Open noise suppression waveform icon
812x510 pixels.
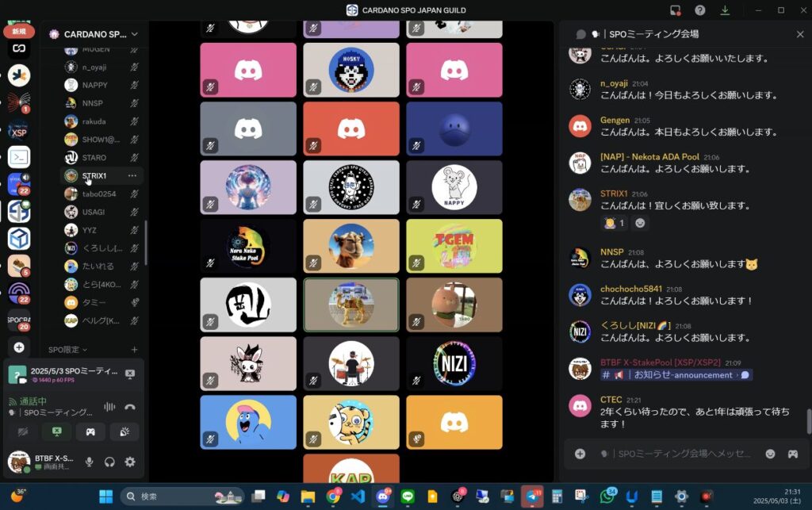tap(109, 407)
